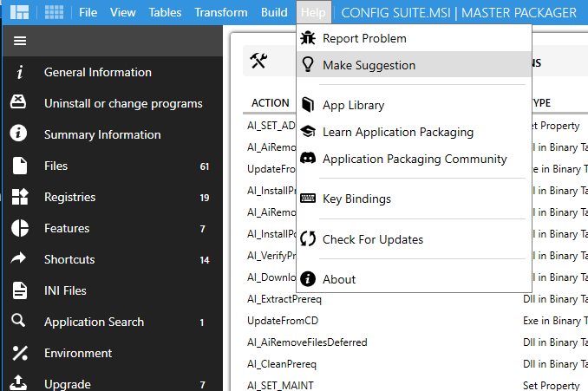Open the Environment section in sidebar

[78, 353]
